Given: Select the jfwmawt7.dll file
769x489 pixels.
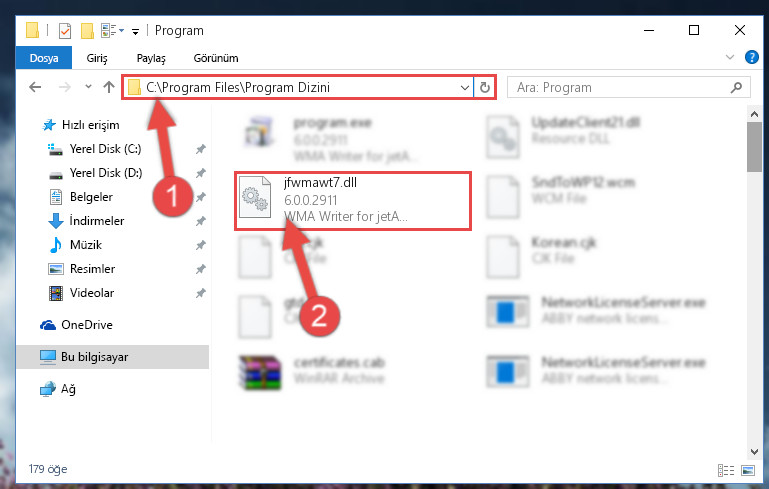Looking at the screenshot, I should click(x=353, y=201).
